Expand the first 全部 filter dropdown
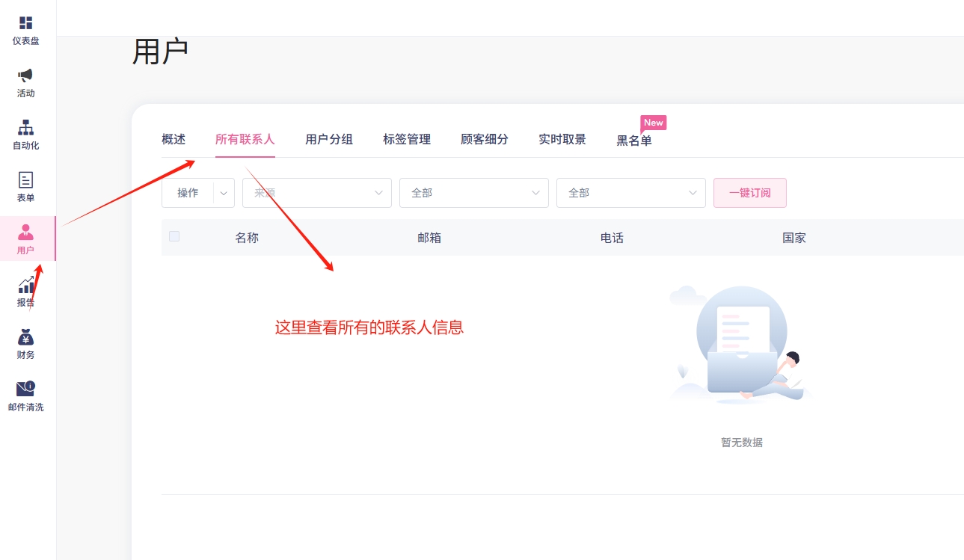This screenshot has height=560, width=964. point(473,193)
